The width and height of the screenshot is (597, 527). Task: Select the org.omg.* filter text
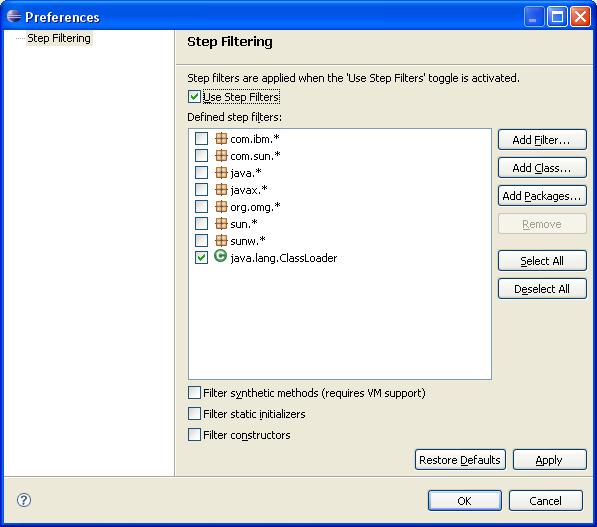point(255,207)
